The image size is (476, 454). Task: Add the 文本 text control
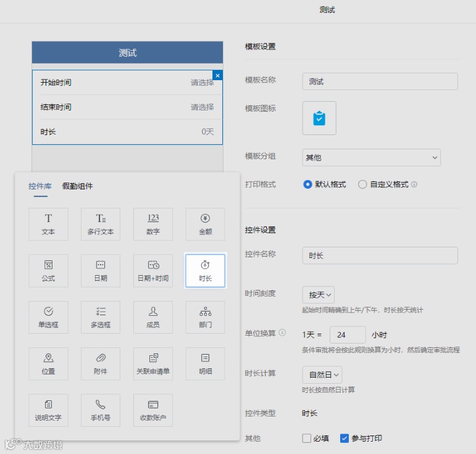point(48,224)
